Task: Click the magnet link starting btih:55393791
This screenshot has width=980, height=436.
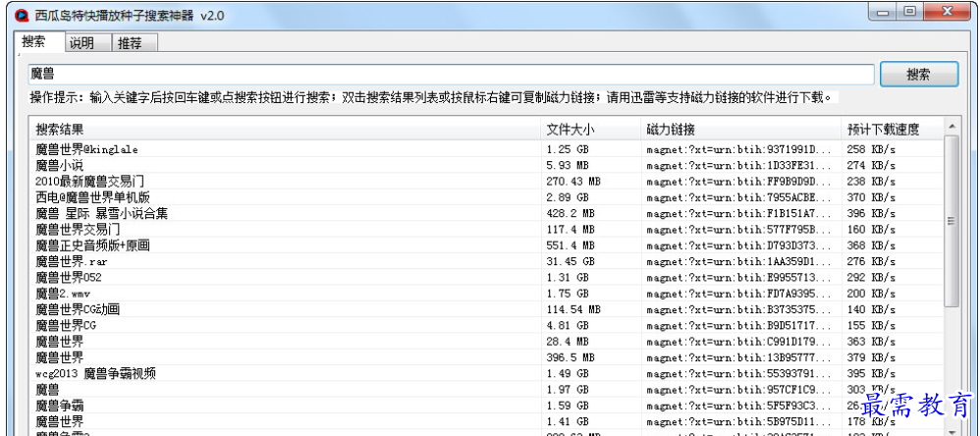Action: tap(739, 373)
